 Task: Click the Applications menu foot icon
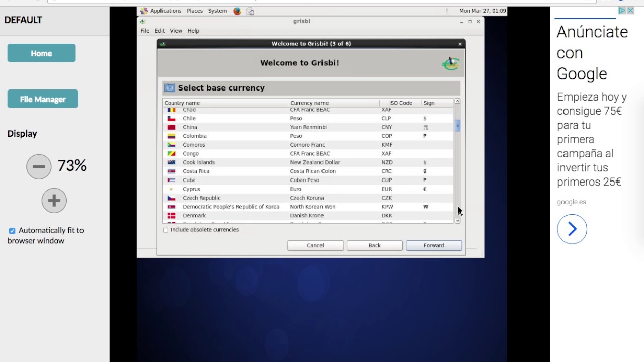(144, 11)
